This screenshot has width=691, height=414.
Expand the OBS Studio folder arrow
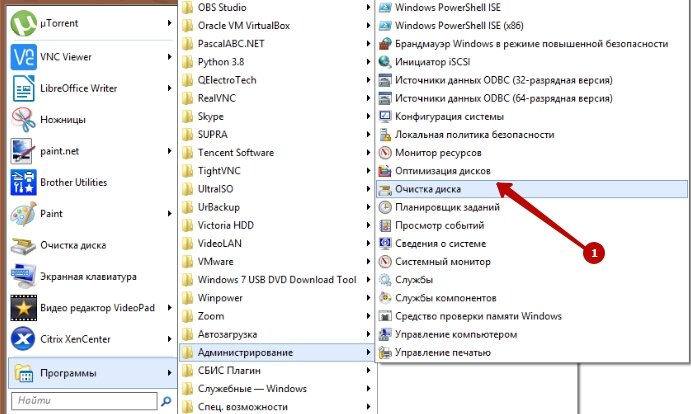click(368, 7)
